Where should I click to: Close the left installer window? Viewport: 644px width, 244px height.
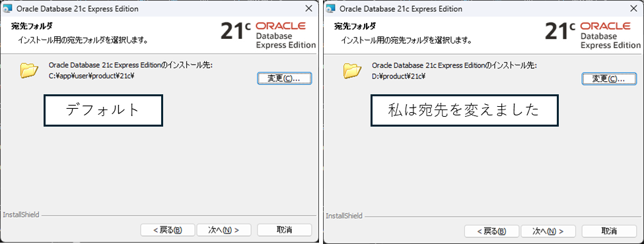(x=309, y=9)
